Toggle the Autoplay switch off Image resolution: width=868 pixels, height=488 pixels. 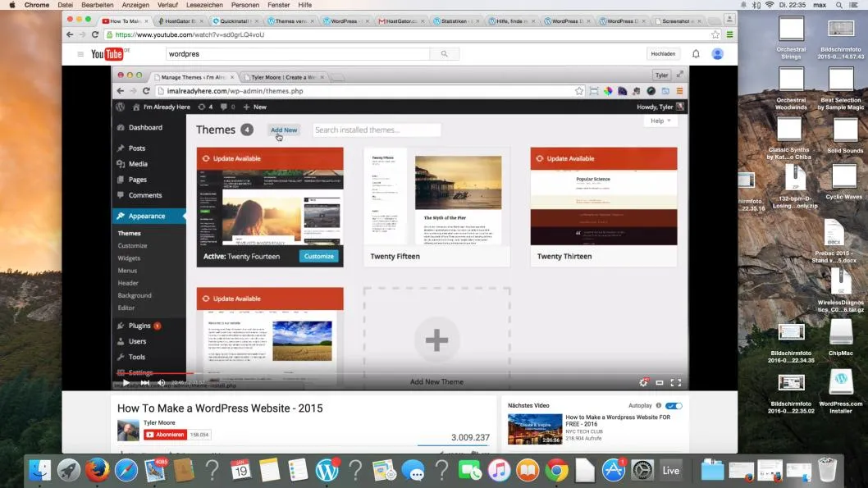[x=674, y=405]
